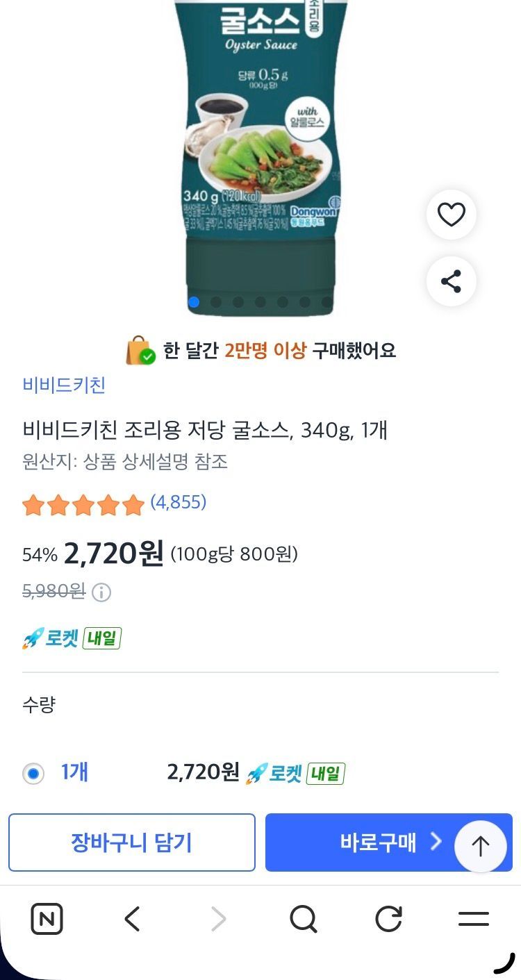Jump to the second product image dot
The width and height of the screenshot is (521, 980).
(x=216, y=302)
